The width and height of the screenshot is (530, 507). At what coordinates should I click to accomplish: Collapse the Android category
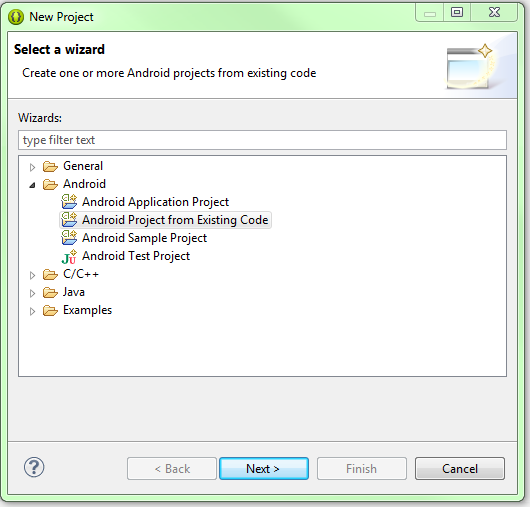[x=32, y=185]
